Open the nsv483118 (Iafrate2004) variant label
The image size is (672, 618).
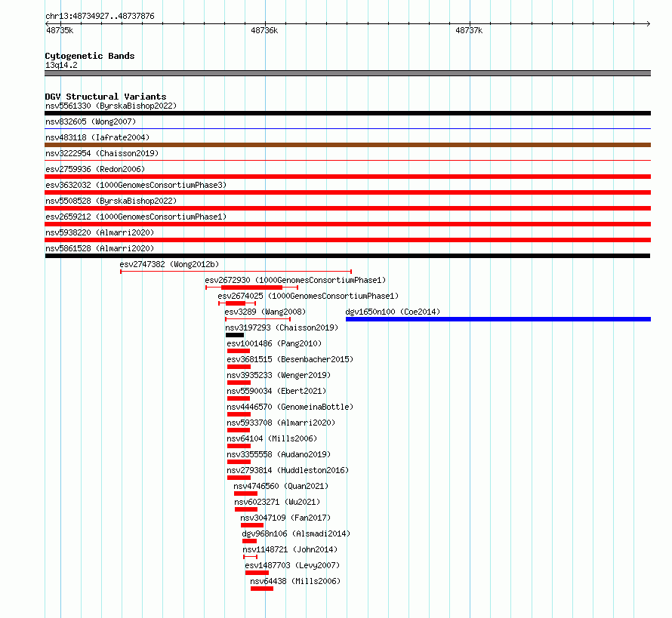(97, 137)
